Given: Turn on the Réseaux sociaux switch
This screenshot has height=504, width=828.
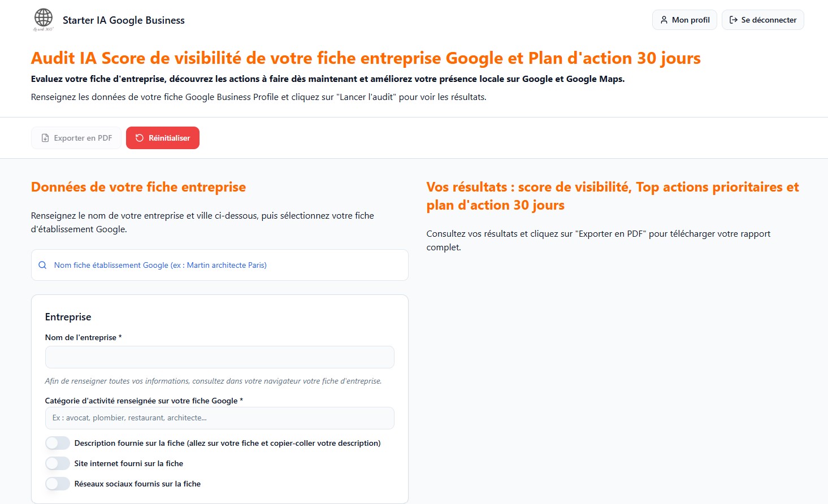Looking at the screenshot, I should (x=58, y=484).
